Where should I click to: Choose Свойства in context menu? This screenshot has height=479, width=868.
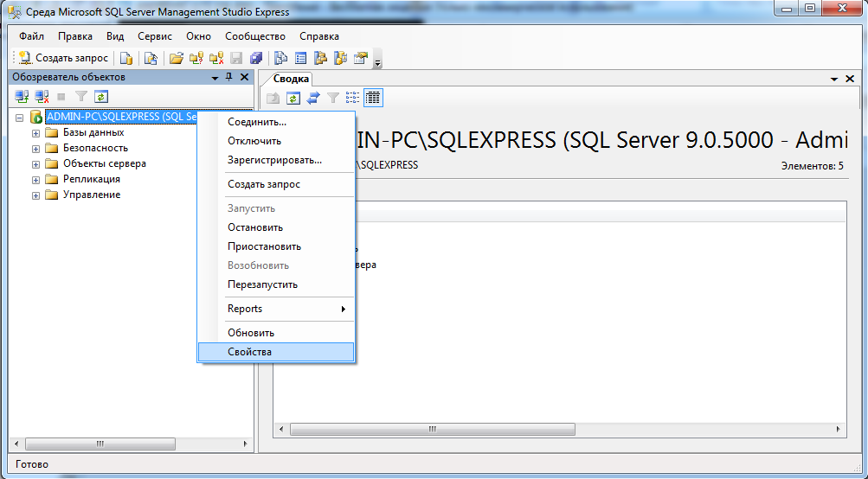coord(276,352)
